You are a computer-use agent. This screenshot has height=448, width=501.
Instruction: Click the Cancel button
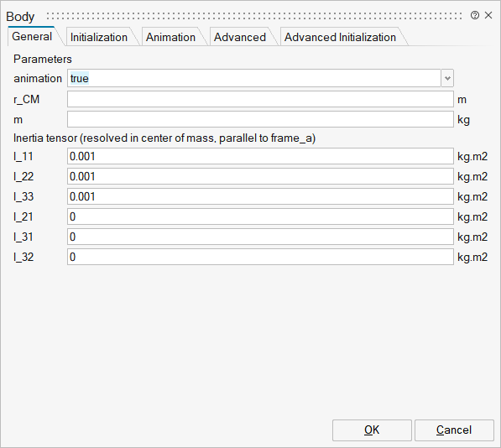tap(454, 430)
